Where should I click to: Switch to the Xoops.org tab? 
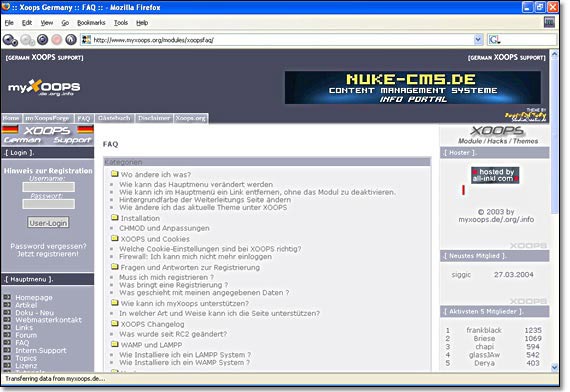click(190, 118)
